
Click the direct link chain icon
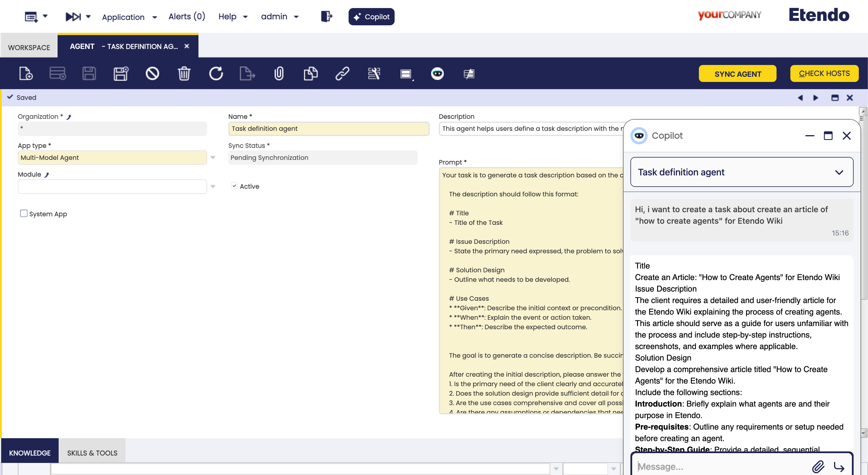(342, 73)
